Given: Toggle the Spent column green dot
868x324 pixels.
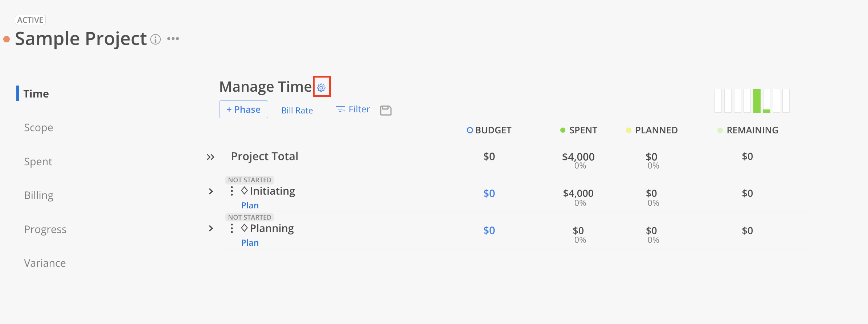Looking at the screenshot, I should 562,130.
